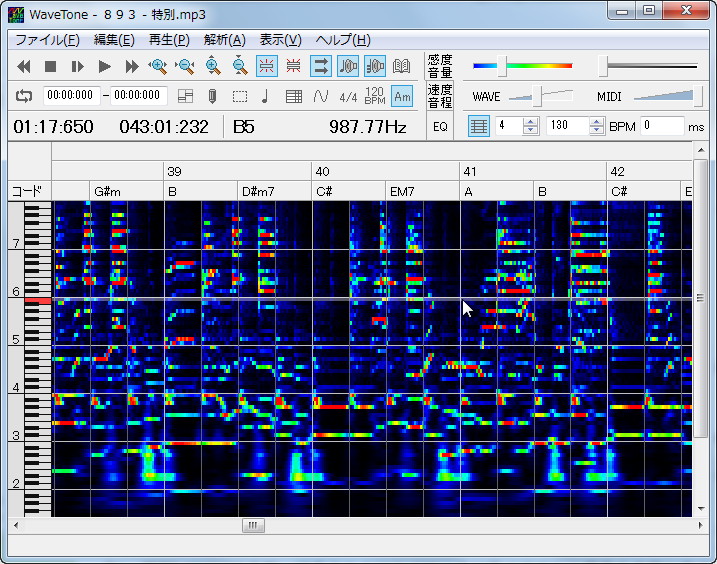This screenshot has height=564, width=717.
Task: Rewind playback with the double-left arrow
Action: point(24,67)
